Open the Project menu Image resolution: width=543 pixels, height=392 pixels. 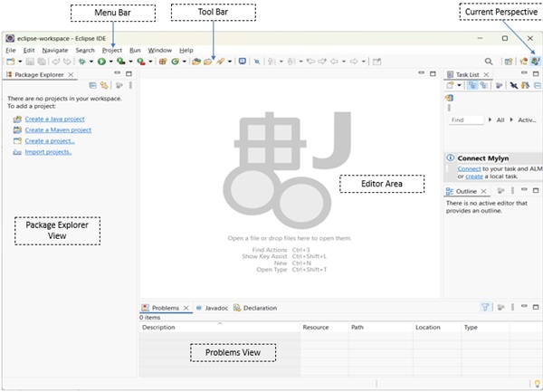coord(112,50)
